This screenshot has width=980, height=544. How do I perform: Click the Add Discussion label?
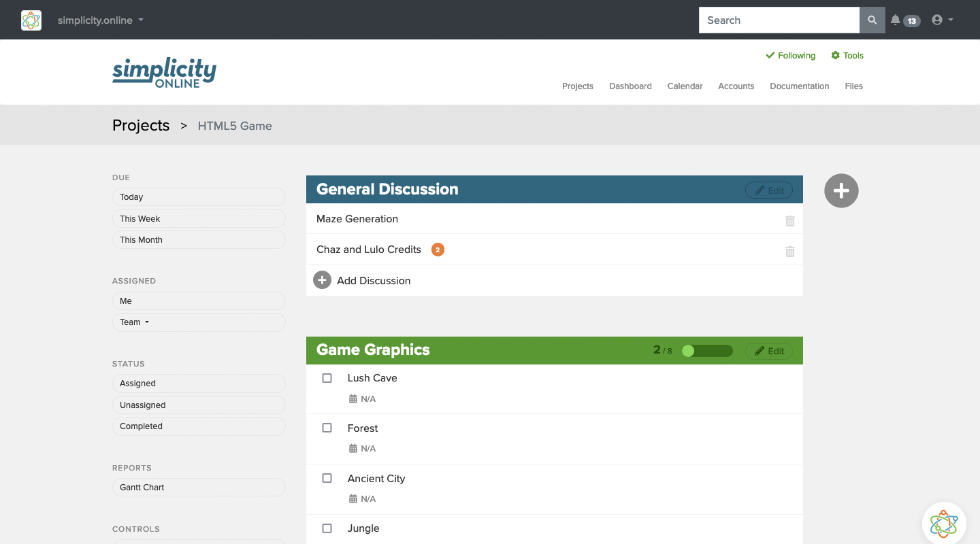click(374, 281)
